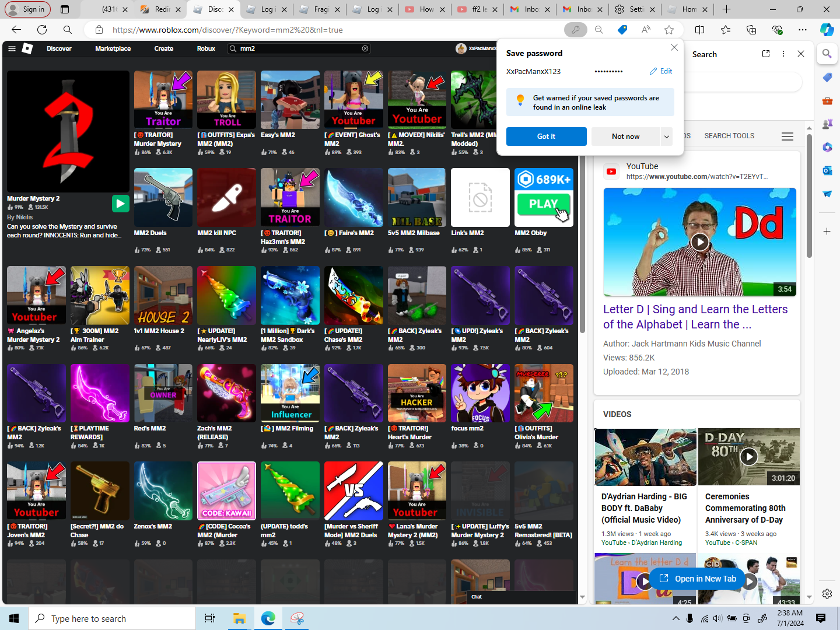Viewport: 840px width, 630px height.
Task: Click the Windows taskbar search box
Action: [112, 618]
